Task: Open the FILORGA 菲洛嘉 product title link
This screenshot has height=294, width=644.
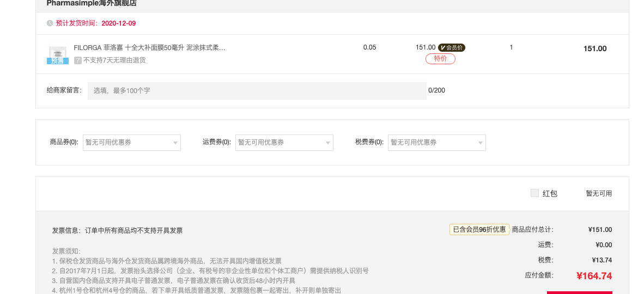Action: 149,47
